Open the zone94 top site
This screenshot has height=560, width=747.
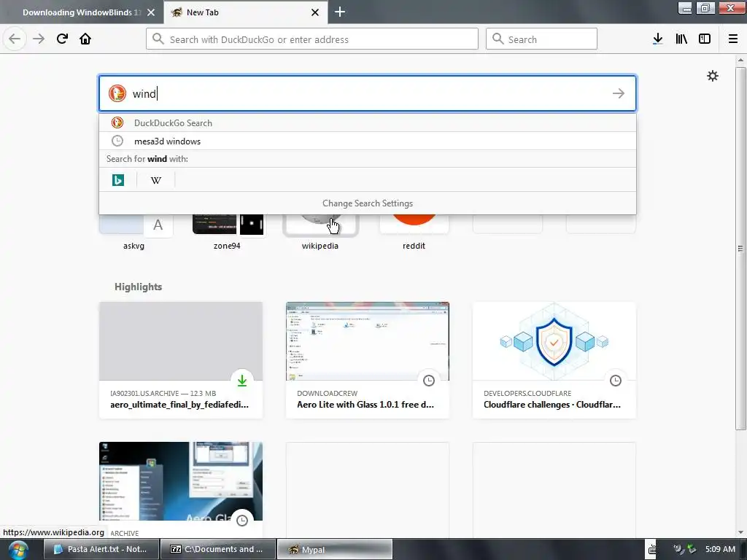tap(228, 233)
